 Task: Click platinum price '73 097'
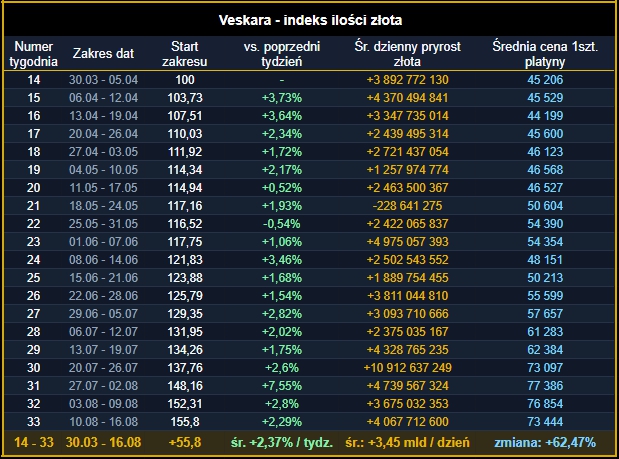pyautogui.click(x=545, y=368)
